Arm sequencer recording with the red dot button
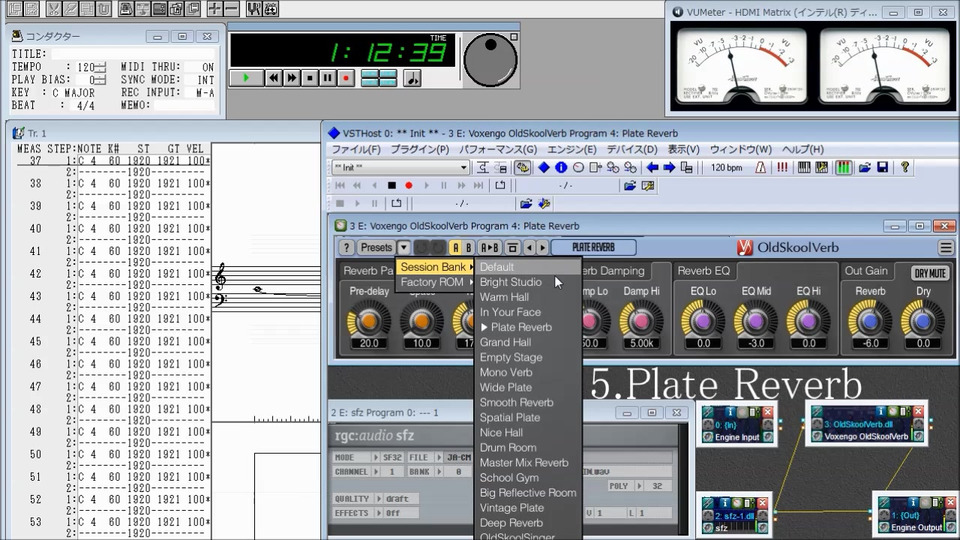This screenshot has height=540, width=960. 346,78
